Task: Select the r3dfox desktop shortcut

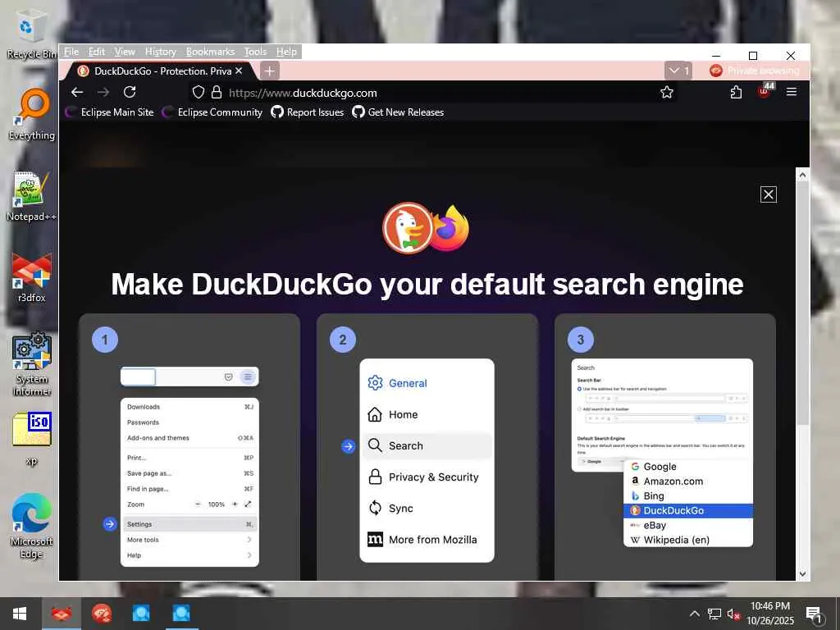Action: 32,279
